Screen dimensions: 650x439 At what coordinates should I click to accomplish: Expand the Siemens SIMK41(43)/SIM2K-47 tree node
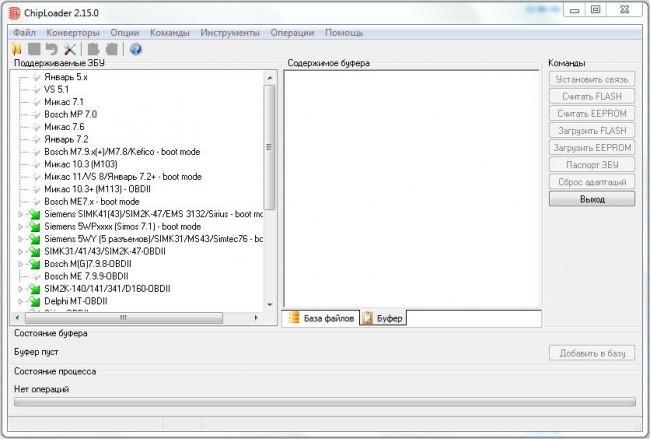[20, 214]
